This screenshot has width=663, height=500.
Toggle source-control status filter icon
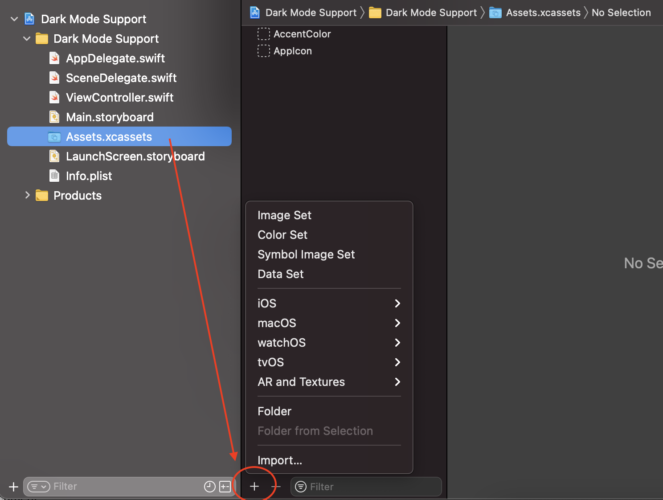pyautogui.click(x=225, y=486)
